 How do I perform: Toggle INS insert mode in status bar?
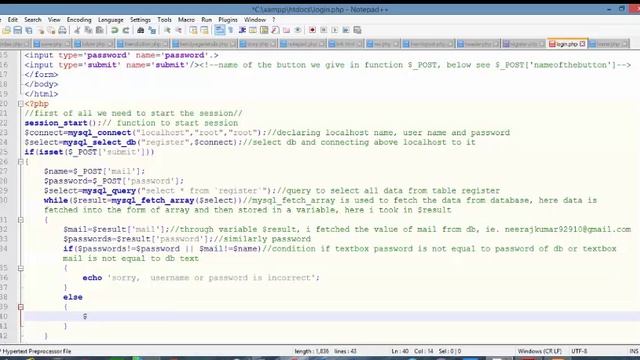(x=634, y=351)
